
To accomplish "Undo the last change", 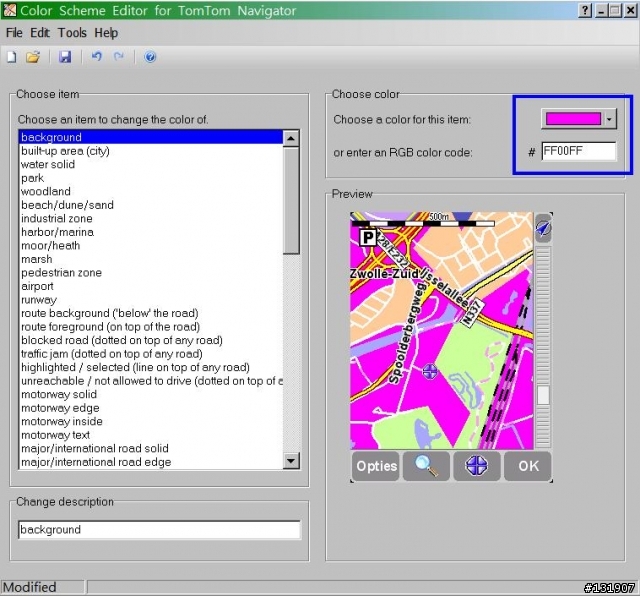I will [x=97, y=56].
